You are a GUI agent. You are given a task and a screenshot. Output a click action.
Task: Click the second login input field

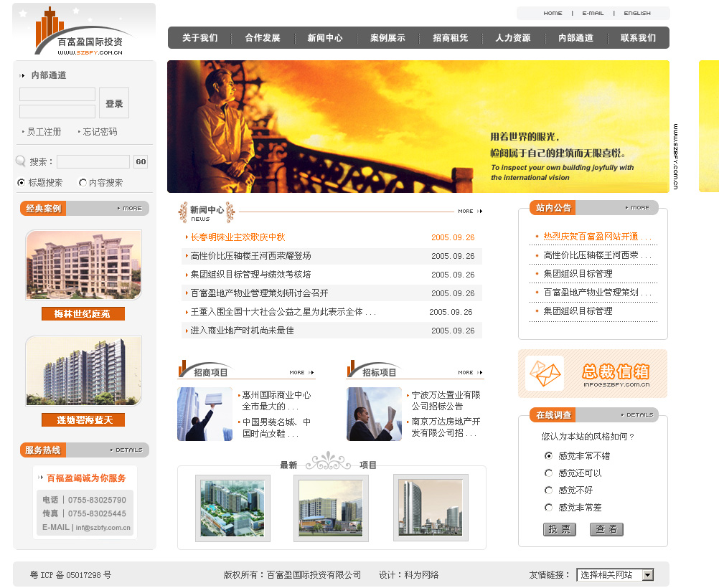point(57,111)
